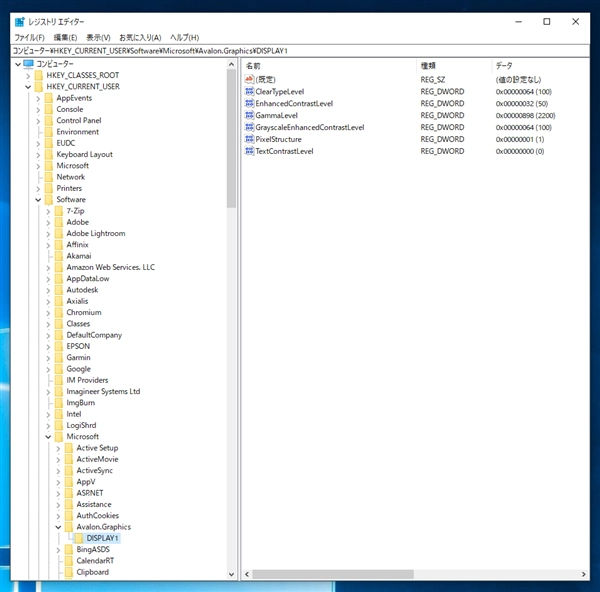The width and height of the screenshot is (600, 592).
Task: Open the Edit menu
Action: [x=65, y=38]
